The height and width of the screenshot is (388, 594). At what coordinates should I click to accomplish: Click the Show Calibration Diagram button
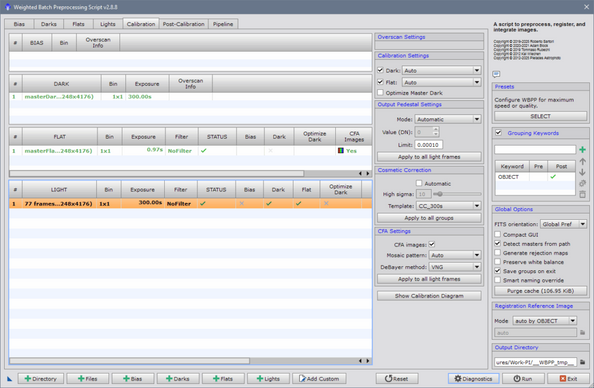tap(429, 296)
